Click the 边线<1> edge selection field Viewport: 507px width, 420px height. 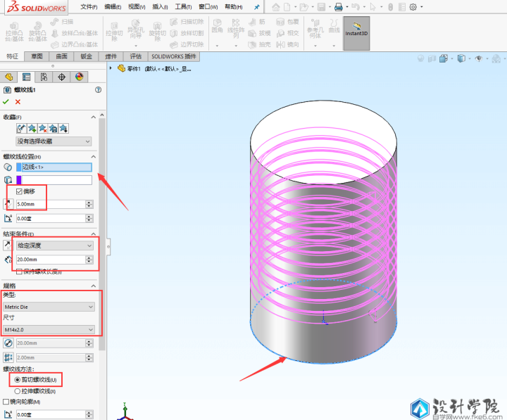[54, 167]
